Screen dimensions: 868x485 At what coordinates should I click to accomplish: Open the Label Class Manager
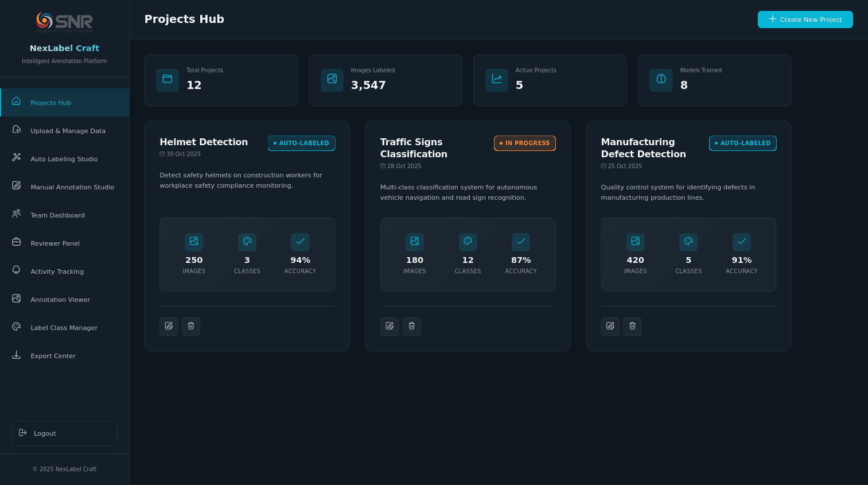64,328
